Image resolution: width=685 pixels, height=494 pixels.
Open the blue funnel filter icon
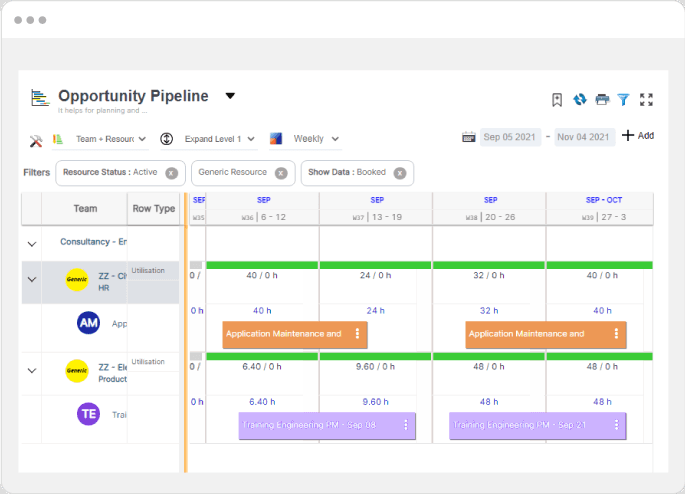623,100
